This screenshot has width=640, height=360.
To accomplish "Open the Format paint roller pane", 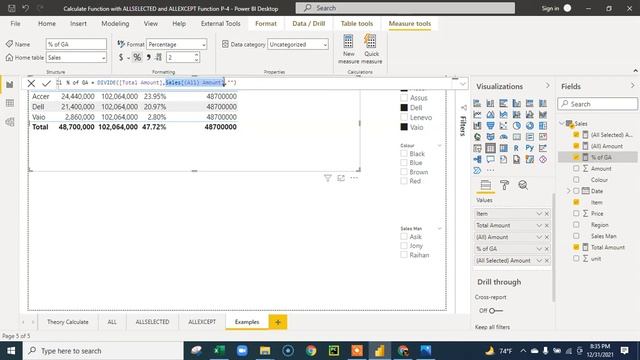I will point(504,185).
